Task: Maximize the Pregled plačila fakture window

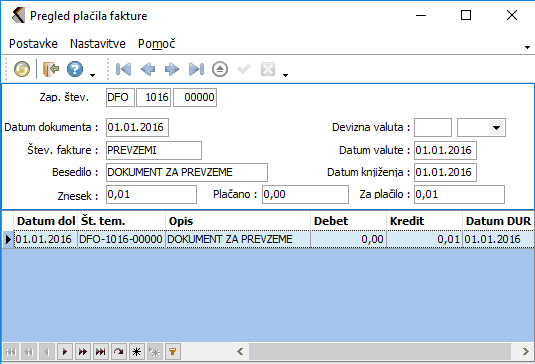Action: point(466,15)
